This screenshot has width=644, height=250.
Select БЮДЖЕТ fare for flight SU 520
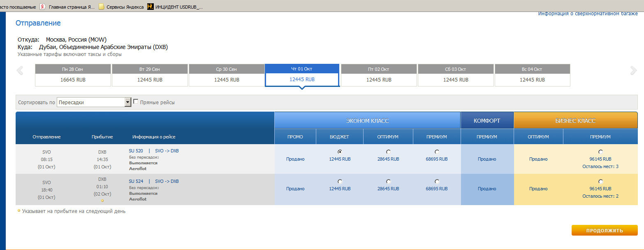coord(340,152)
